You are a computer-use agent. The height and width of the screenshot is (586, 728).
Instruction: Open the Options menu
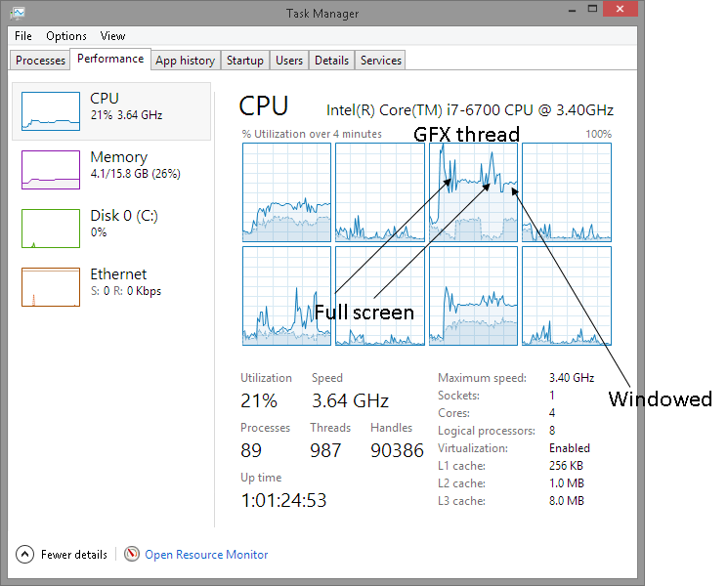(65, 36)
